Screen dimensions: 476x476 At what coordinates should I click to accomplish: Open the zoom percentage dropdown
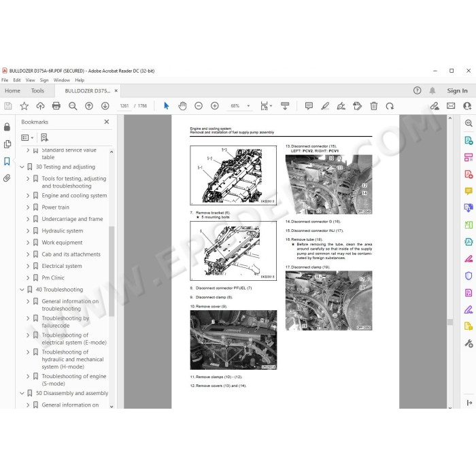click(248, 106)
